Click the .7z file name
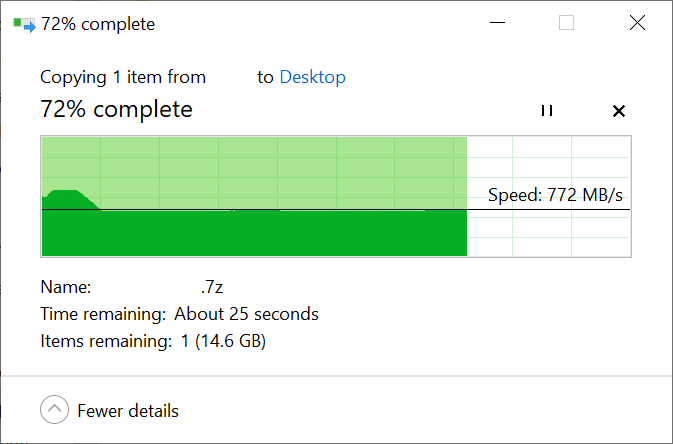Image resolution: width=673 pixels, height=444 pixels. pos(211,287)
